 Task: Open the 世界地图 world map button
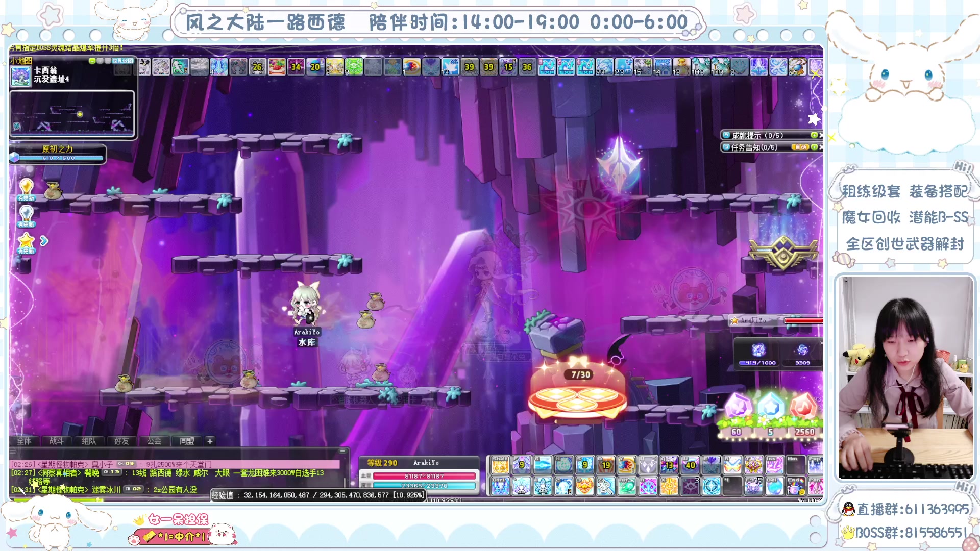[124, 61]
